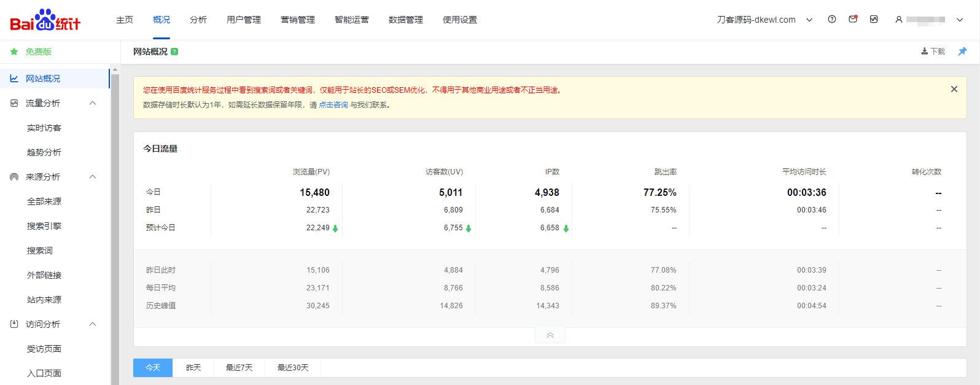
Task: Click the report chart icon in header
Action: (x=874, y=20)
